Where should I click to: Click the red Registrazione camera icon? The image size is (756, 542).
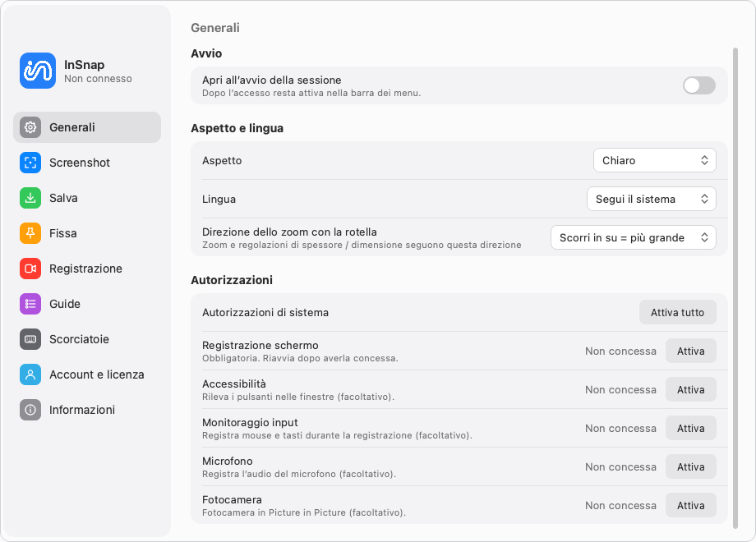click(x=30, y=269)
